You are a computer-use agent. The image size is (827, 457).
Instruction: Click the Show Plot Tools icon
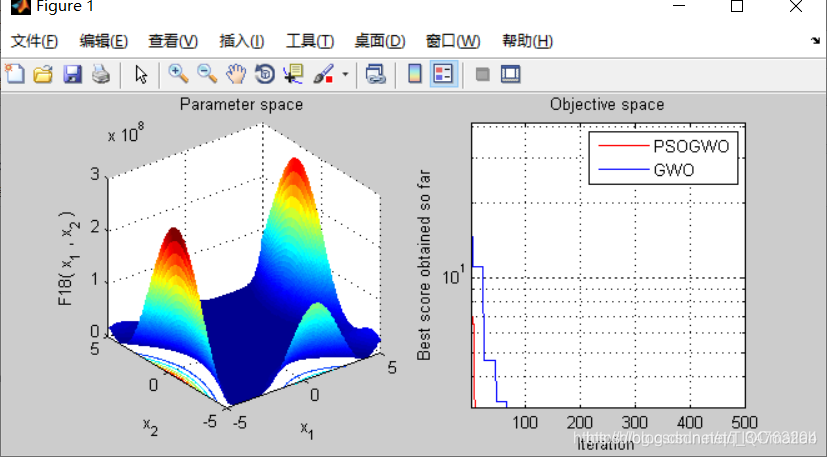click(x=511, y=74)
